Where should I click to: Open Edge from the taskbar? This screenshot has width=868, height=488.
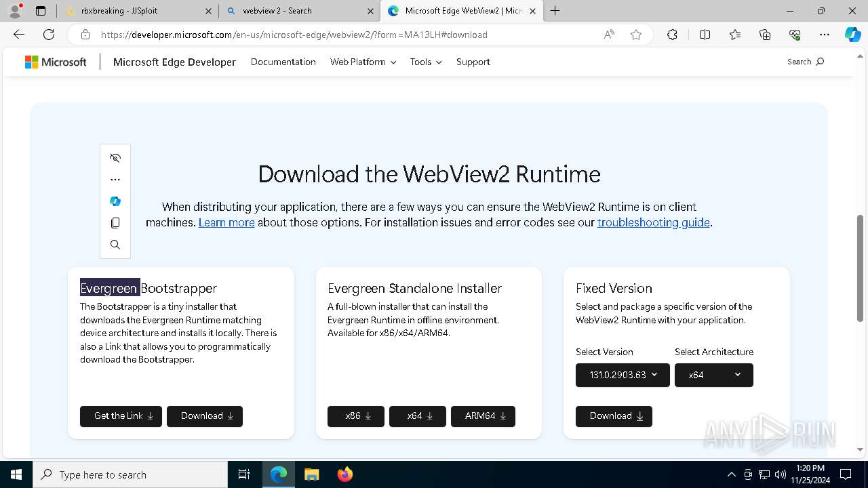tap(279, 474)
